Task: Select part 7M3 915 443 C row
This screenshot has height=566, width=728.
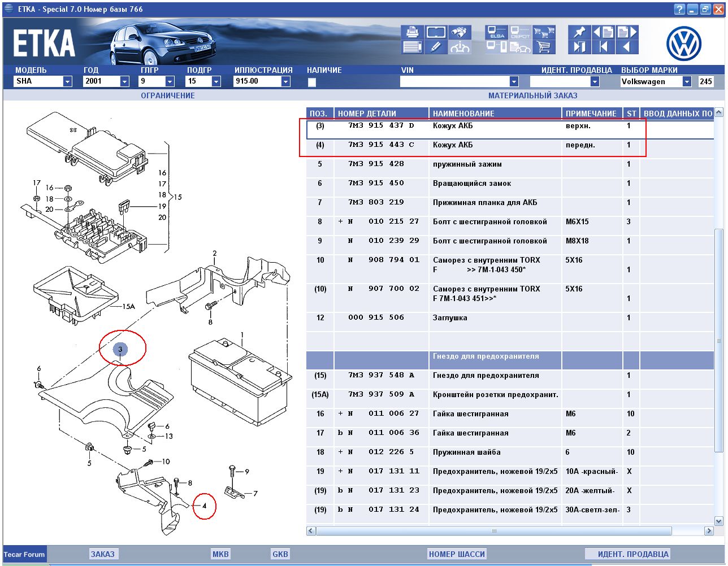Action: 510,149
